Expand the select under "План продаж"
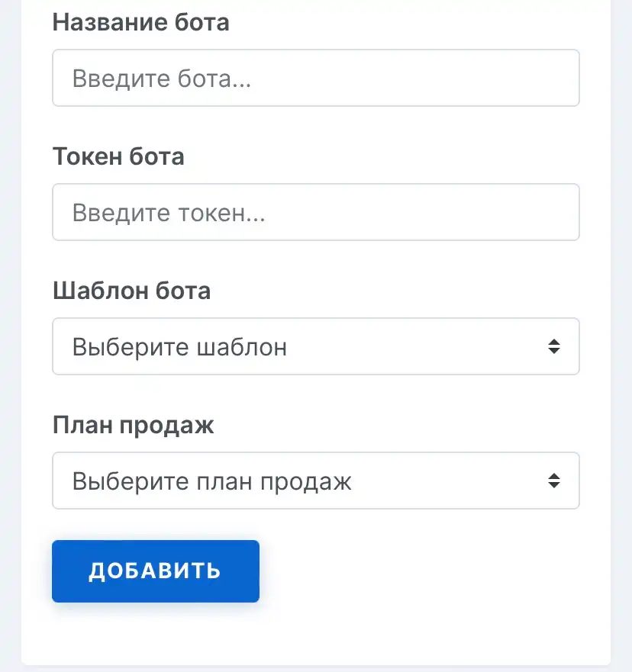The width and height of the screenshot is (632, 672). pos(316,481)
